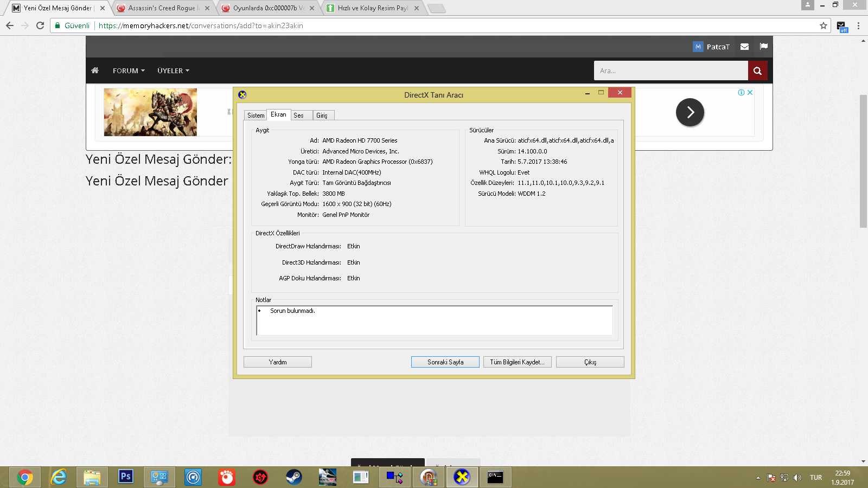Click the red search magnifier button
The width and height of the screenshot is (868, 488).
(x=757, y=70)
